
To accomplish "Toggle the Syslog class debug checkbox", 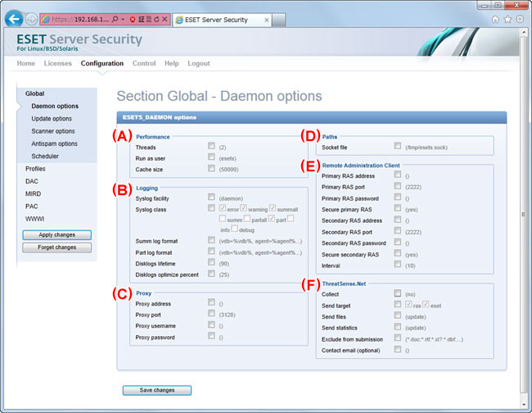I will [234, 229].
